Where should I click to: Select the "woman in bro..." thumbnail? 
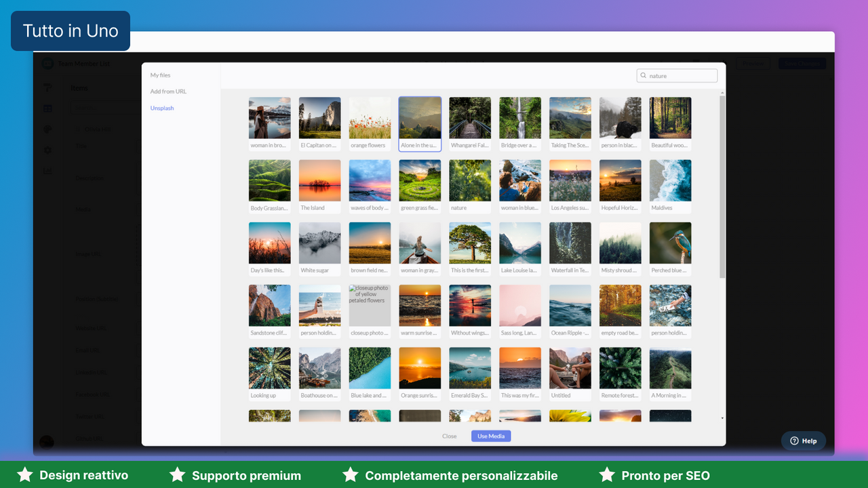pyautogui.click(x=270, y=123)
